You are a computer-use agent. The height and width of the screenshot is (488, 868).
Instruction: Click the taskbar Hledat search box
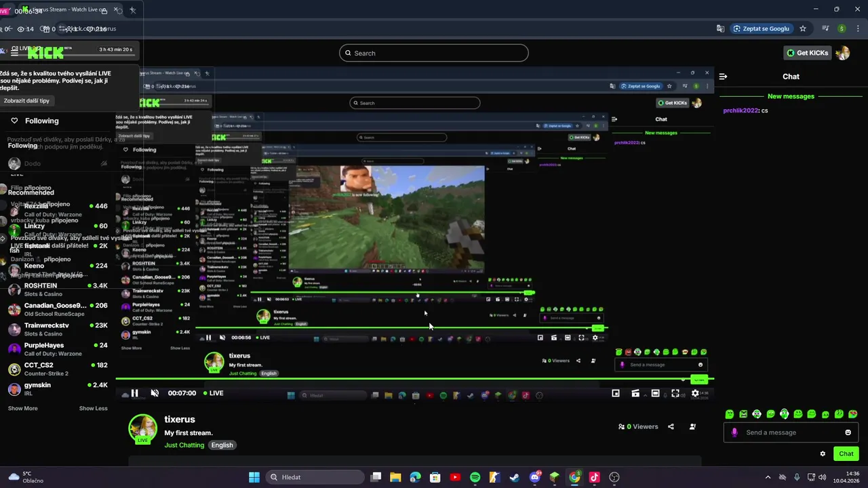coord(315,477)
